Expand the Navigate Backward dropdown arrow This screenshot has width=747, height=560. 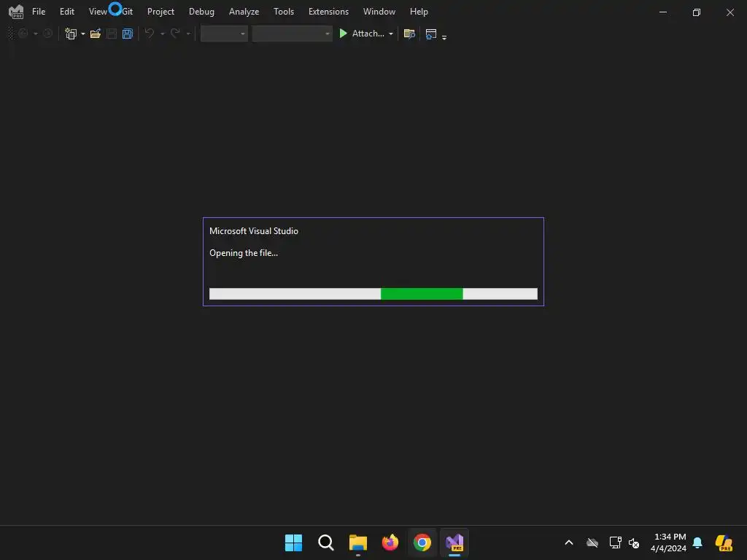click(x=35, y=34)
